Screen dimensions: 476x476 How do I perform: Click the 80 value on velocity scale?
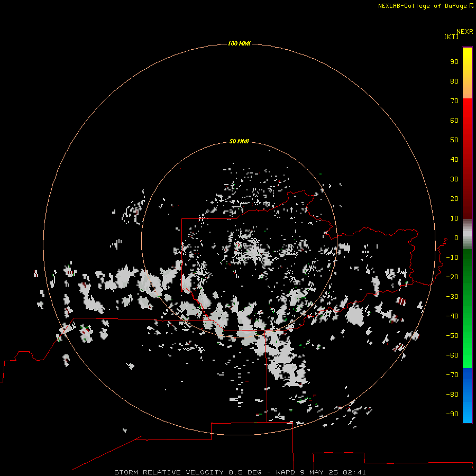pyautogui.click(x=454, y=81)
